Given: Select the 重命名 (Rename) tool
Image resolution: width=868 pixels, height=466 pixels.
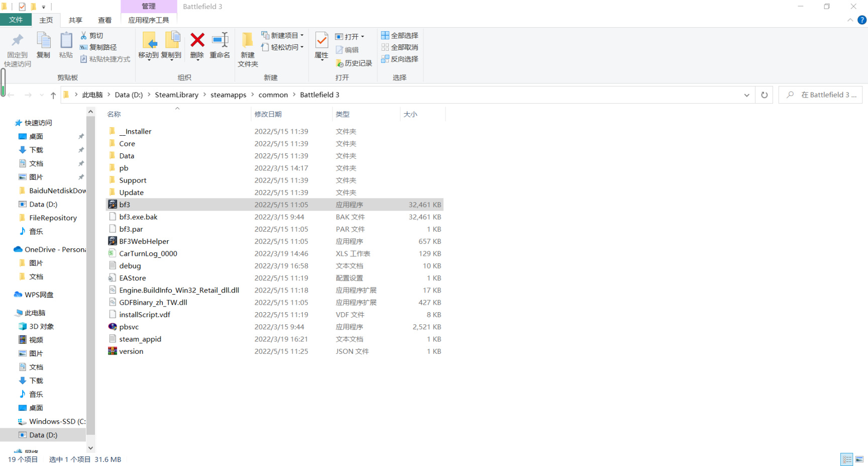Looking at the screenshot, I should (x=220, y=46).
